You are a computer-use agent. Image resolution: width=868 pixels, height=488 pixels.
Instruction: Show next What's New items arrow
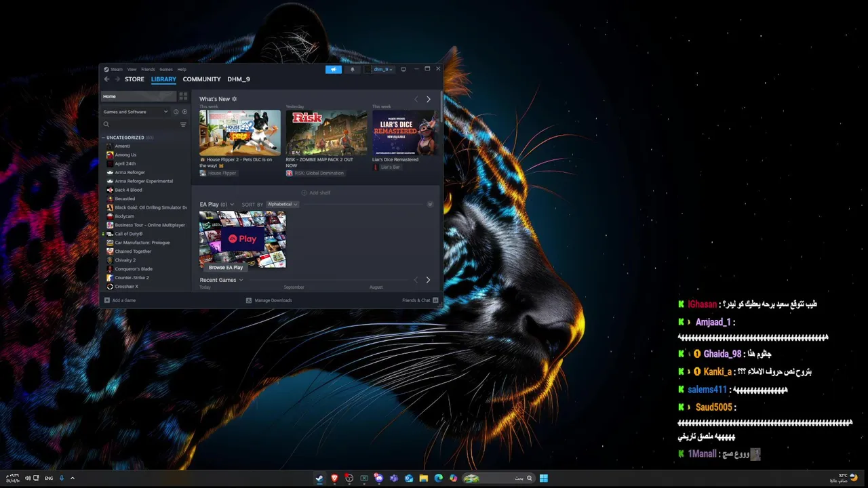tap(428, 100)
